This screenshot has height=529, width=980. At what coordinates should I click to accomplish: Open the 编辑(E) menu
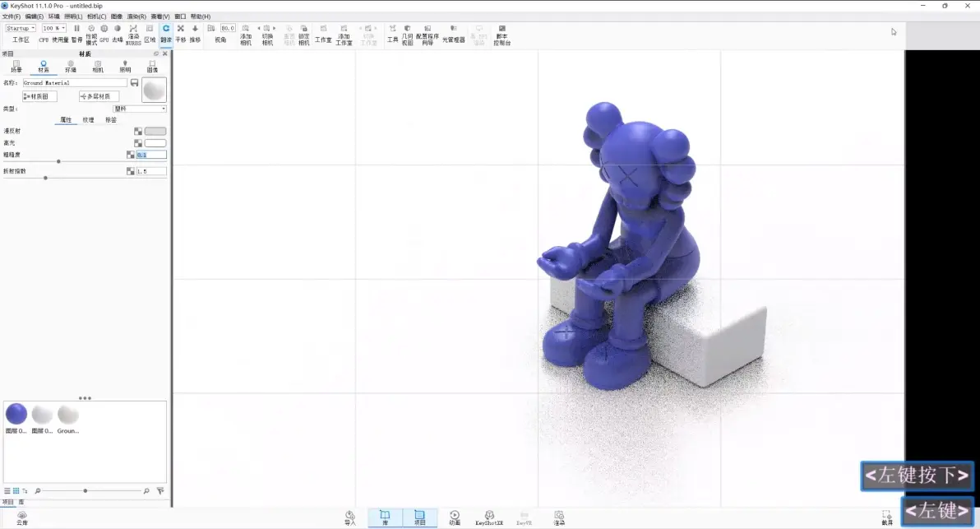pos(34,16)
